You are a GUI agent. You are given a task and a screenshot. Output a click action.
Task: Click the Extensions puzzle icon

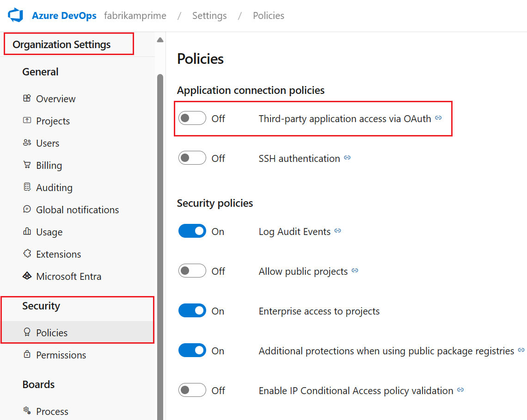(27, 253)
